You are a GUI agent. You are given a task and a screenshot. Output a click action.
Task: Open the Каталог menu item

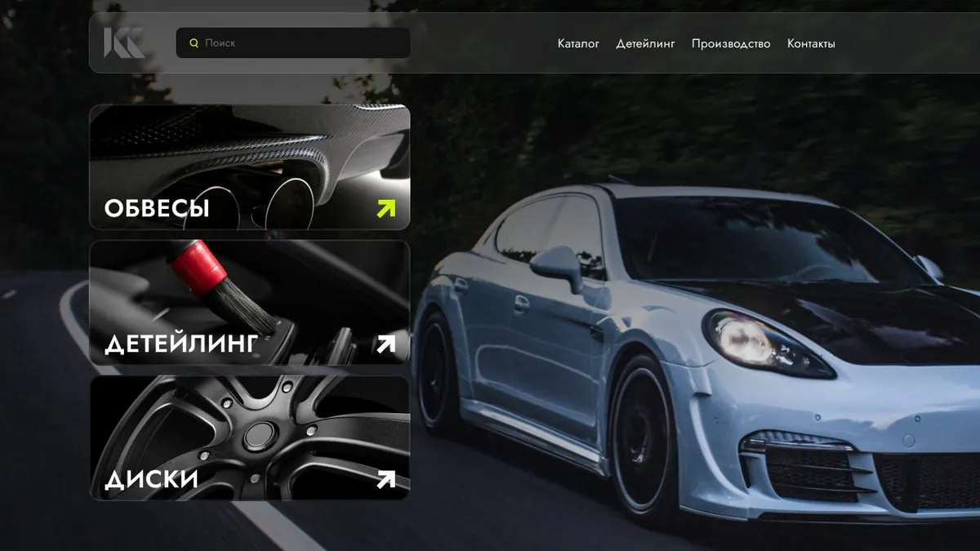click(x=578, y=44)
